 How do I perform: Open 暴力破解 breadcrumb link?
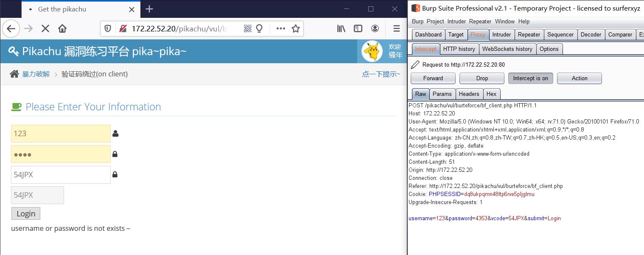[x=36, y=74]
